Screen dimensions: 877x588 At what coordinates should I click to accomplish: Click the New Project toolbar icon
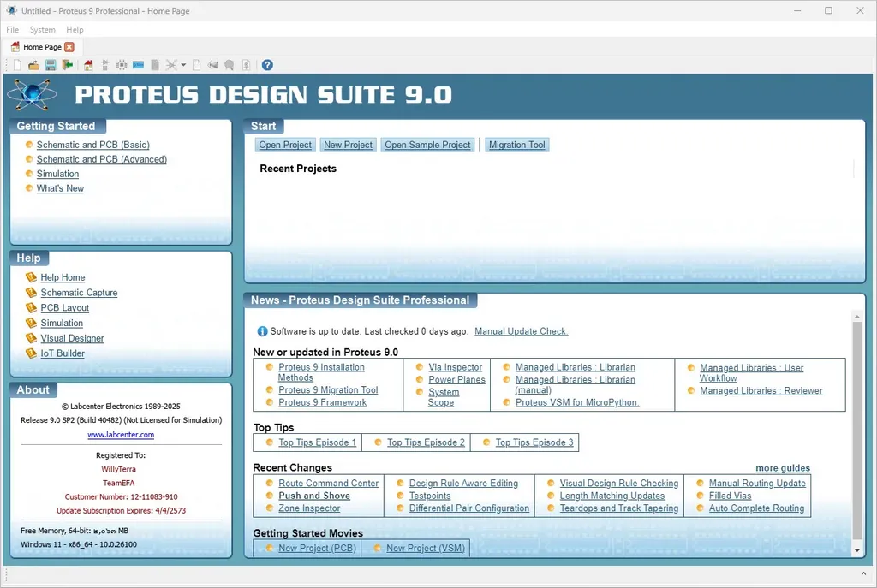(x=17, y=65)
